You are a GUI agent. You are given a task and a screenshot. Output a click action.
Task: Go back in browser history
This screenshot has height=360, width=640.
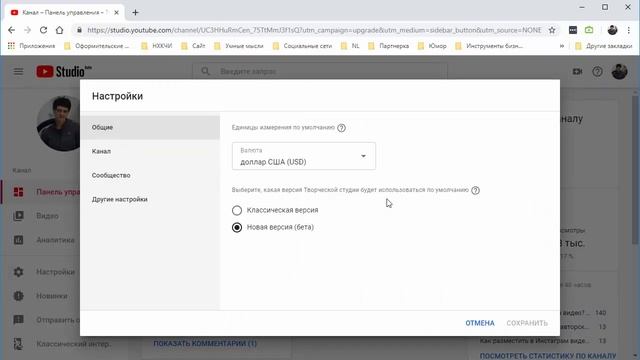pos(11,30)
